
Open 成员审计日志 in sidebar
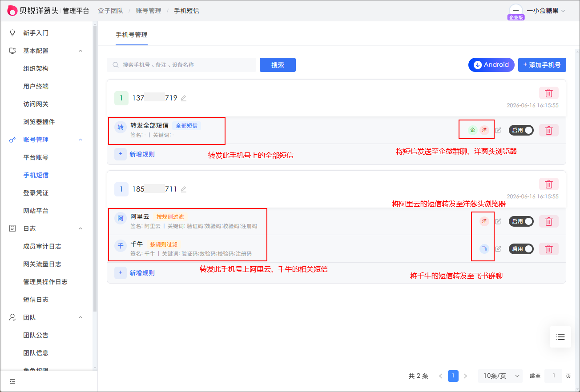[42, 246]
